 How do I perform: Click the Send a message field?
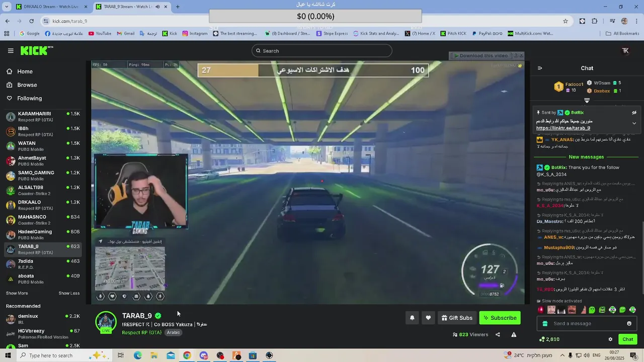(x=586, y=324)
